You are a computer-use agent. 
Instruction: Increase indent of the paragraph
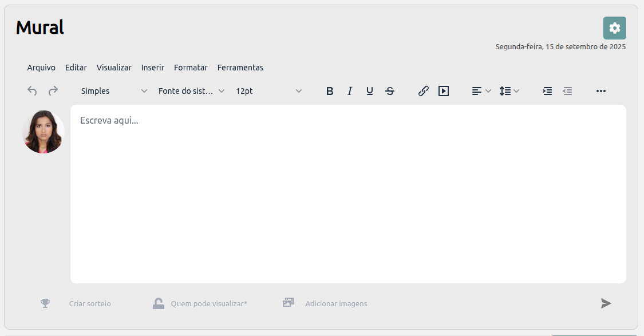pos(547,91)
